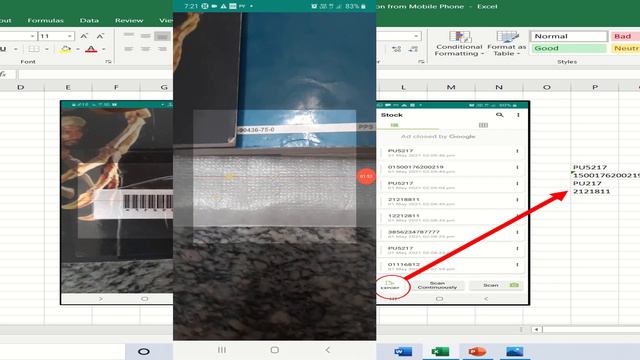640x360 pixels.
Task: Tap the Scan Continuously button
Action: pos(437,285)
